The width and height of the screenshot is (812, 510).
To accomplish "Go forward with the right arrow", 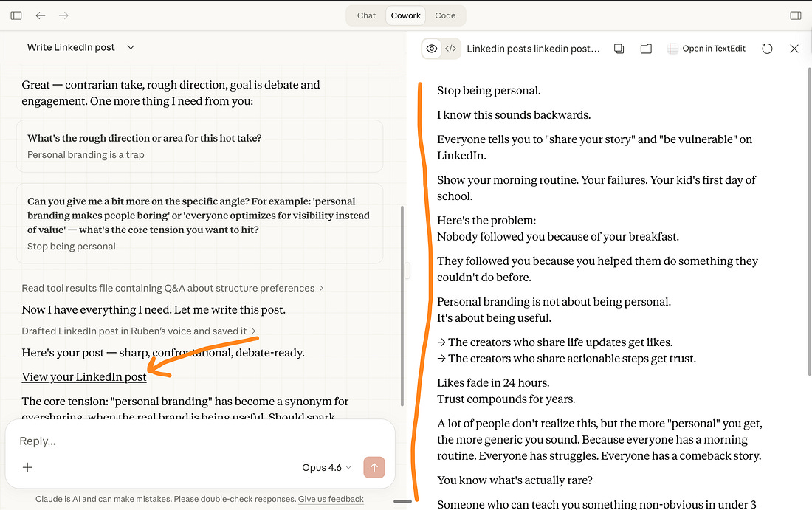I will (x=63, y=15).
